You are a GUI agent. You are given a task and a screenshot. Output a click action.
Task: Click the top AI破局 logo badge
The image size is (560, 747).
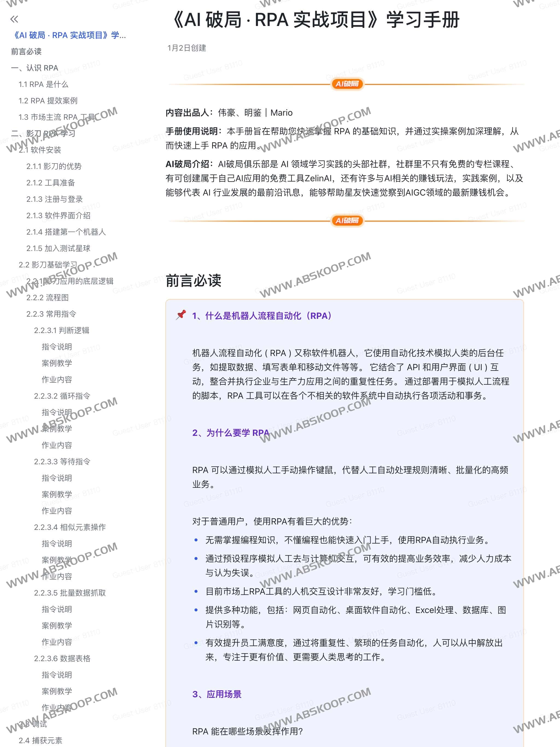pyautogui.click(x=347, y=84)
